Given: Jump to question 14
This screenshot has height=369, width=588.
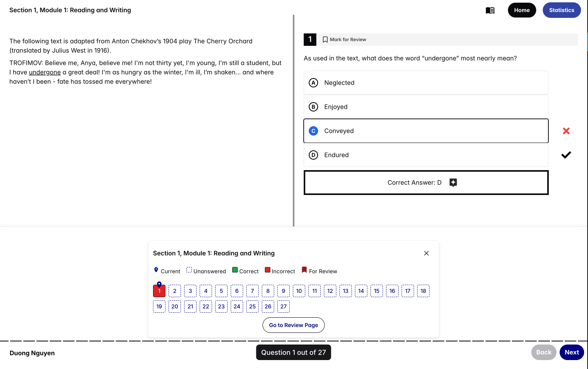Looking at the screenshot, I should 361,291.
